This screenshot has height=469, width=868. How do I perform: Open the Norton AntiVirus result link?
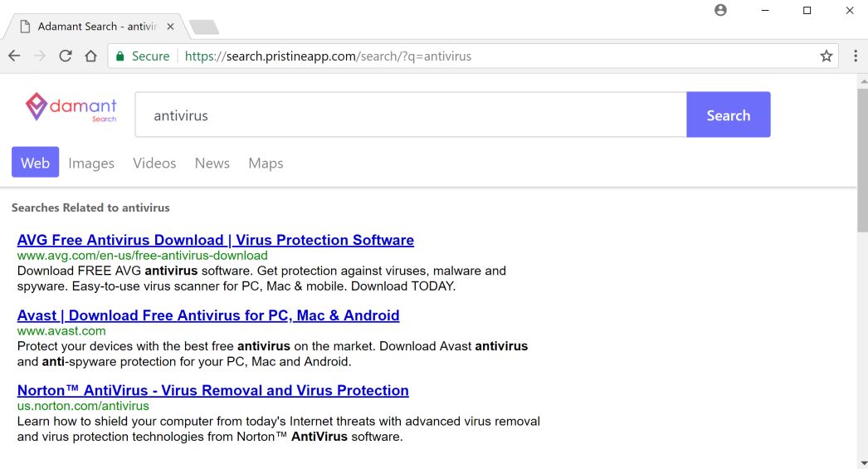coord(212,390)
